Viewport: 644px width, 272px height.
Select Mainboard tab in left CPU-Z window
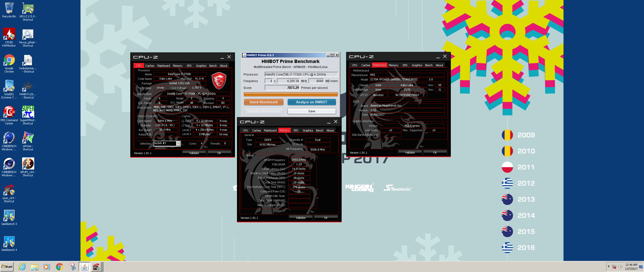tap(164, 66)
